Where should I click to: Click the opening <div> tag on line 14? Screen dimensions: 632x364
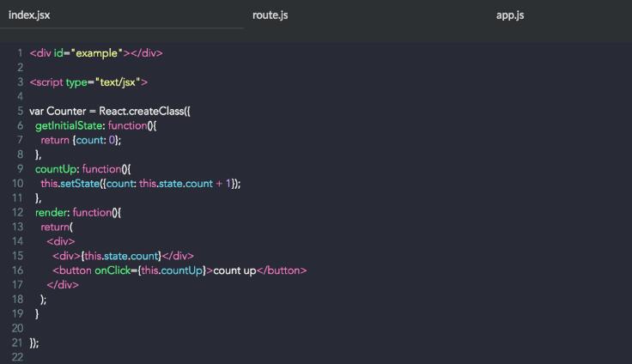pos(61,241)
